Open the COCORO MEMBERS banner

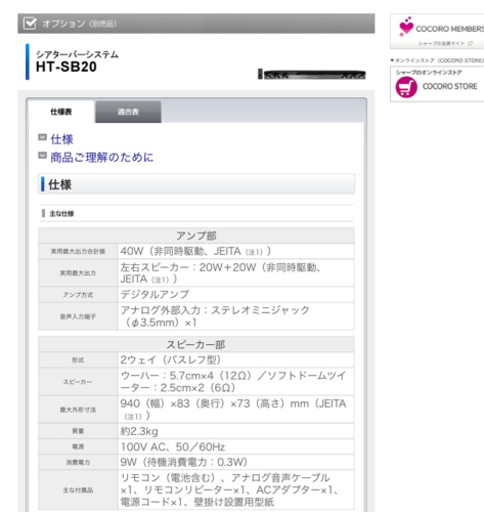click(437, 31)
